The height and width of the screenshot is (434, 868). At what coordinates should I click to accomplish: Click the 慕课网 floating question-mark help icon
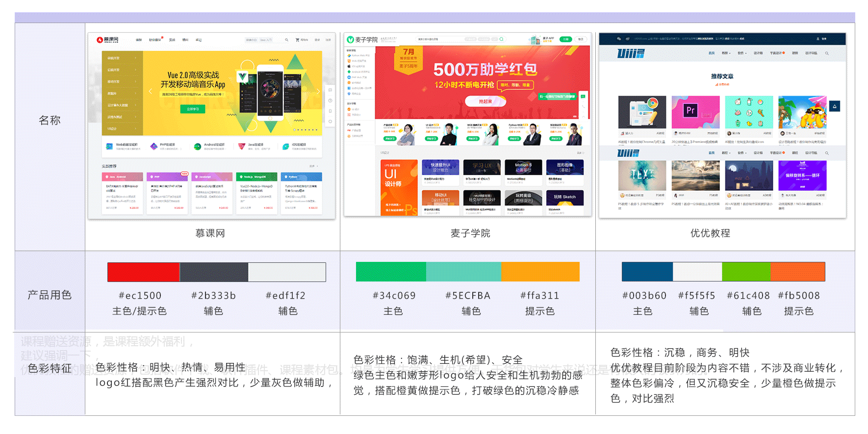click(330, 101)
